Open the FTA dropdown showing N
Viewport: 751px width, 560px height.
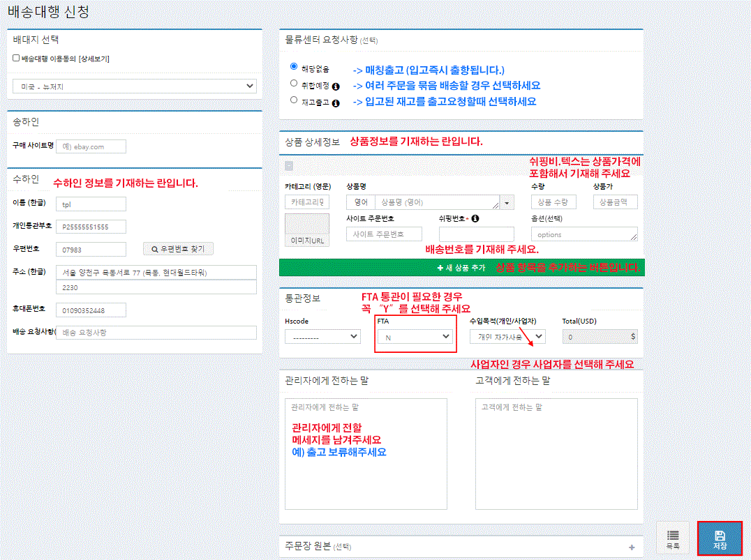pyautogui.click(x=415, y=337)
